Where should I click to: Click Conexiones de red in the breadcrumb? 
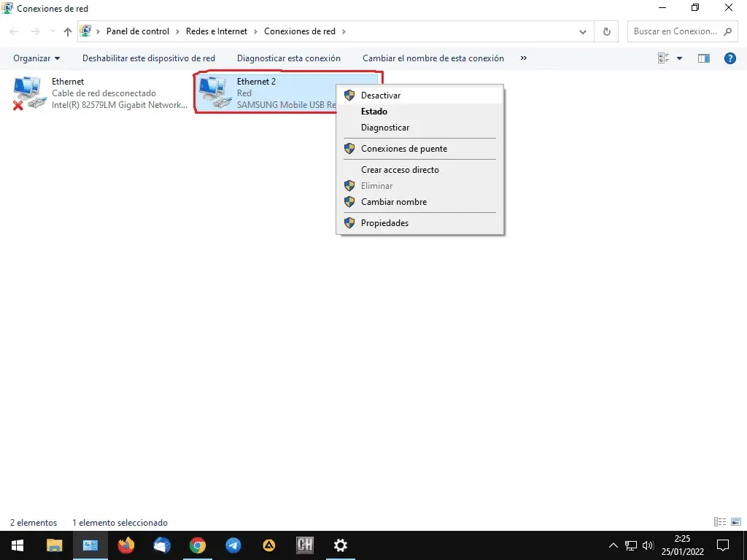[x=300, y=31]
